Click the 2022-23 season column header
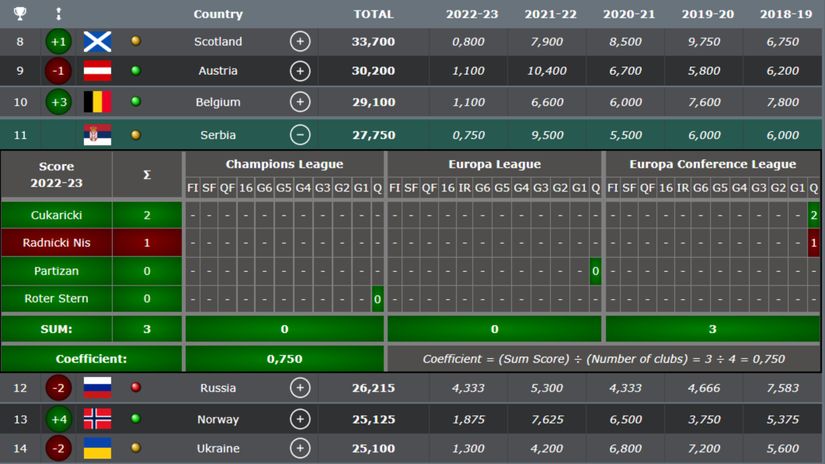Viewport: 825px width, 464px height. tap(472, 14)
